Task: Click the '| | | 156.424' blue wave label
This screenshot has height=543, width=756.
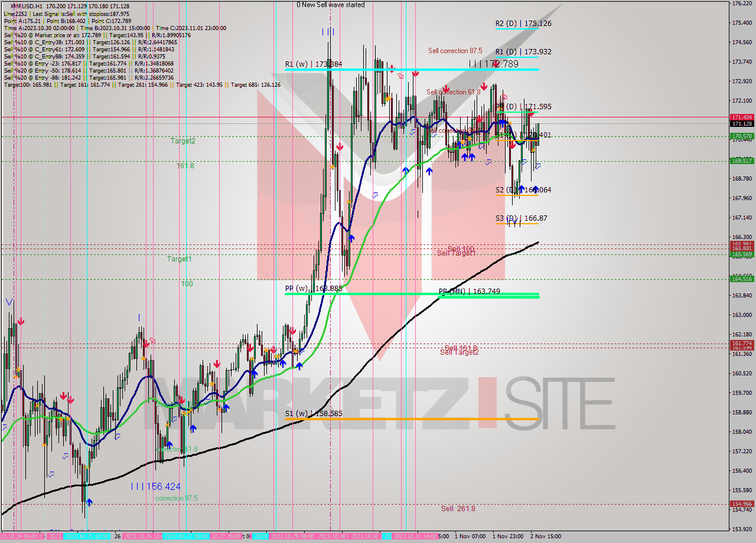Action: click(155, 487)
